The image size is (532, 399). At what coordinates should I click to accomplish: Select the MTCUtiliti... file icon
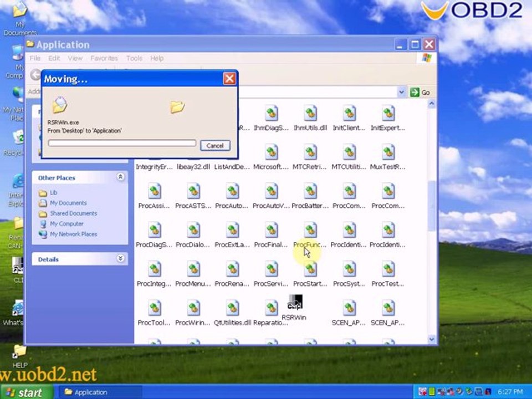click(349, 152)
